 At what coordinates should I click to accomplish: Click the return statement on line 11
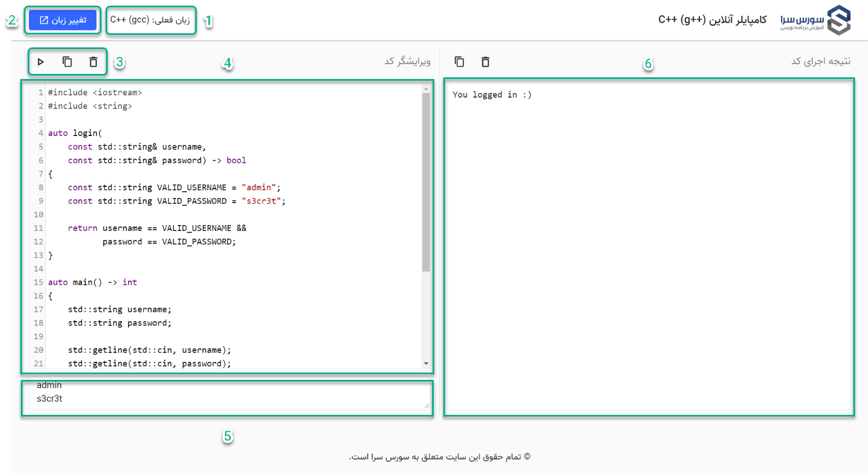[157, 228]
